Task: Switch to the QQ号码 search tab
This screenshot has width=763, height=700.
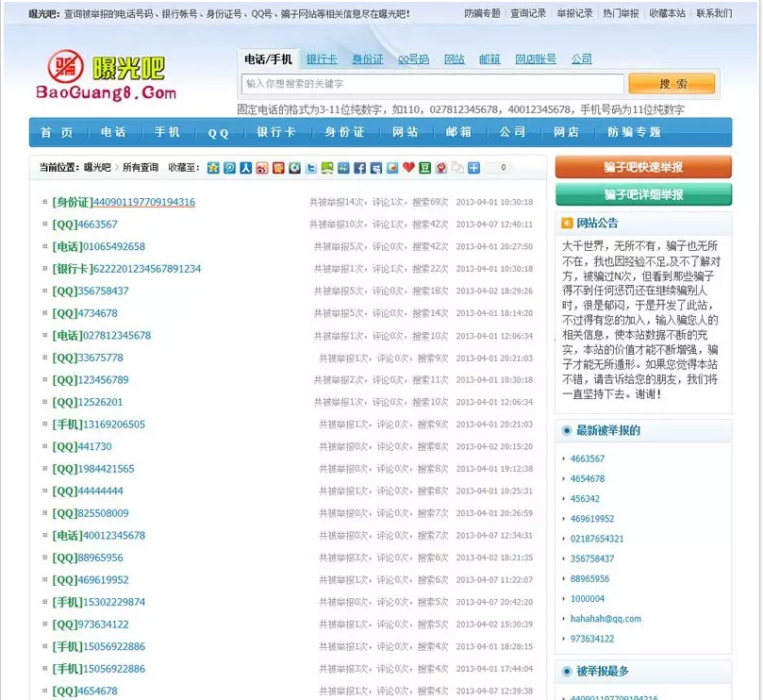Action: tap(414, 59)
